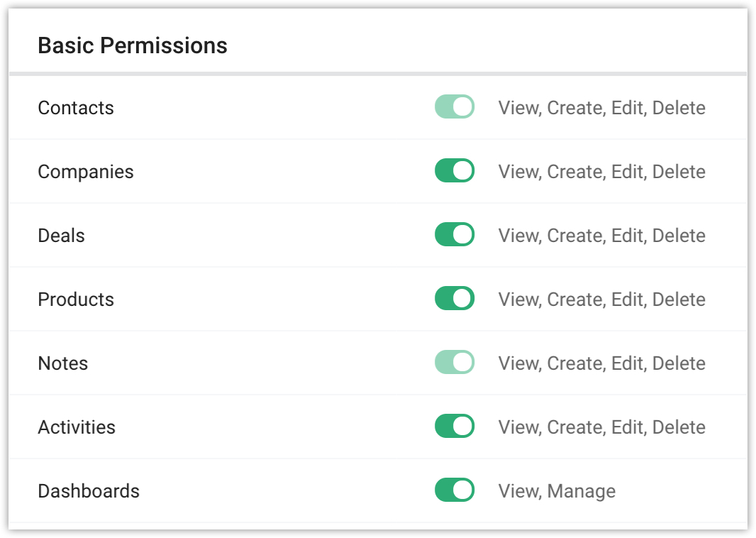
Task: Expand the Activities permission levels list
Action: tap(601, 427)
